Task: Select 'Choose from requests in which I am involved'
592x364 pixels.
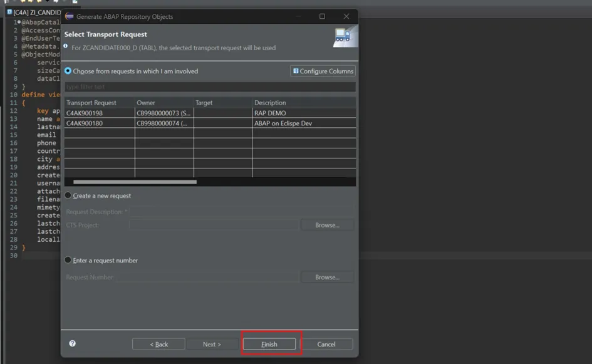Action: tap(68, 71)
